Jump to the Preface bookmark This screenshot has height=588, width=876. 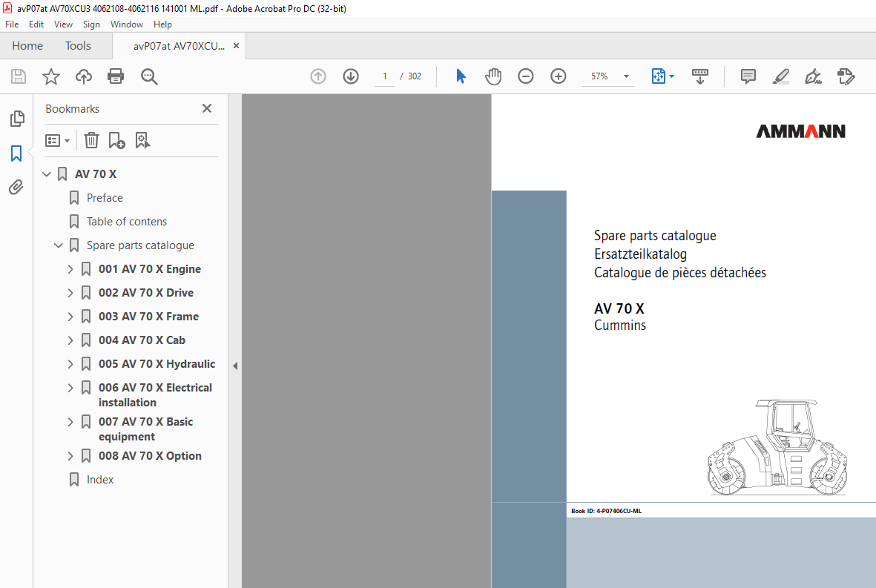tap(105, 198)
